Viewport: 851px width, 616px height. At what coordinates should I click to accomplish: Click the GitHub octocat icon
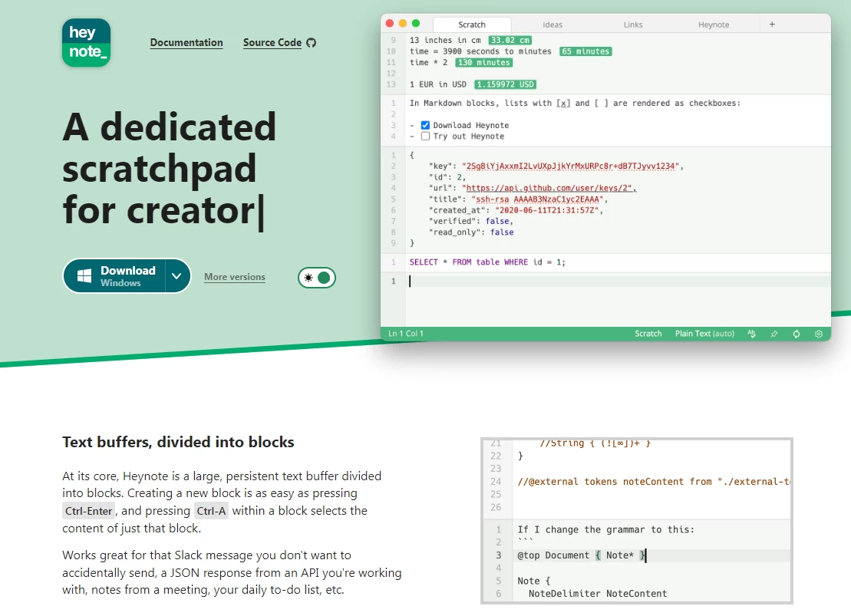point(311,43)
